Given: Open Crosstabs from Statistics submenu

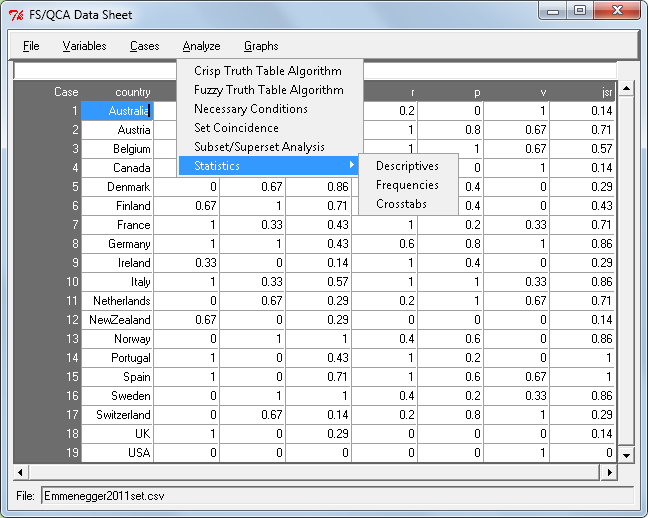Looking at the screenshot, I should tap(401, 204).
